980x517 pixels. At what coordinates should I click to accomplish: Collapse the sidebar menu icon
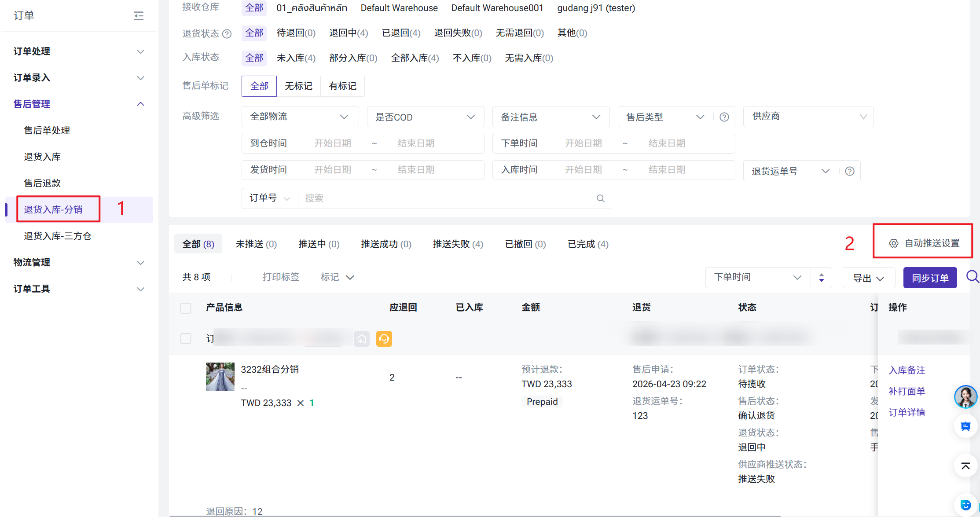(139, 16)
